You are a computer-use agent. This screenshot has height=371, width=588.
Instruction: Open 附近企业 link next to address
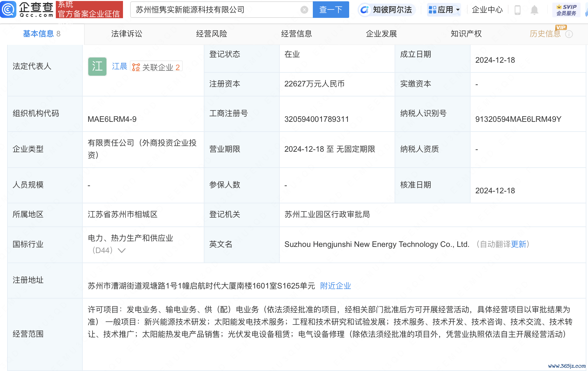[336, 286]
